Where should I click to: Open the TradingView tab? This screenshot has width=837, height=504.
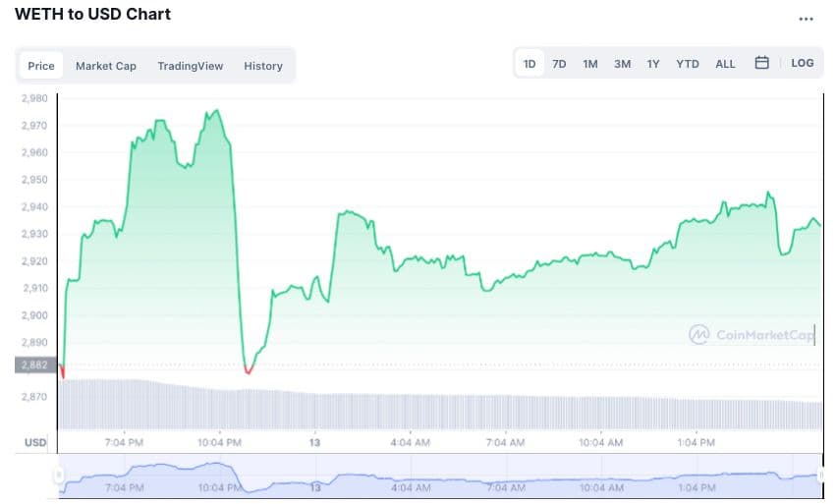(191, 66)
